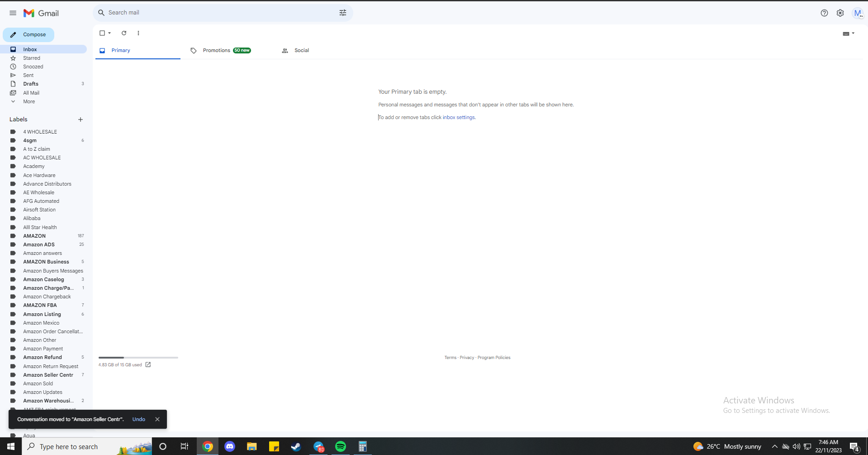The width and height of the screenshot is (868, 455).
Task: Open the select dropdown arrow beside checkbox
Action: click(x=109, y=33)
